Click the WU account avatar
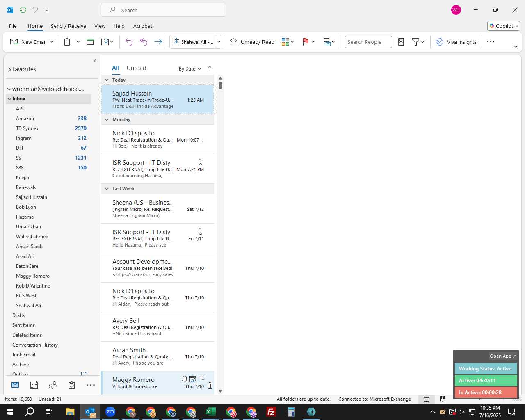Viewport: 525px width, 420px height. (x=456, y=10)
